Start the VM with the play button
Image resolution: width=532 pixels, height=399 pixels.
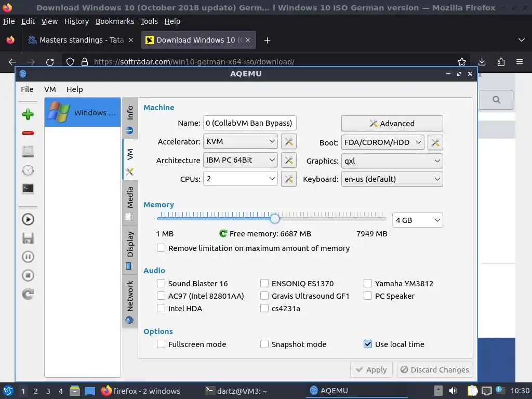[x=28, y=220]
